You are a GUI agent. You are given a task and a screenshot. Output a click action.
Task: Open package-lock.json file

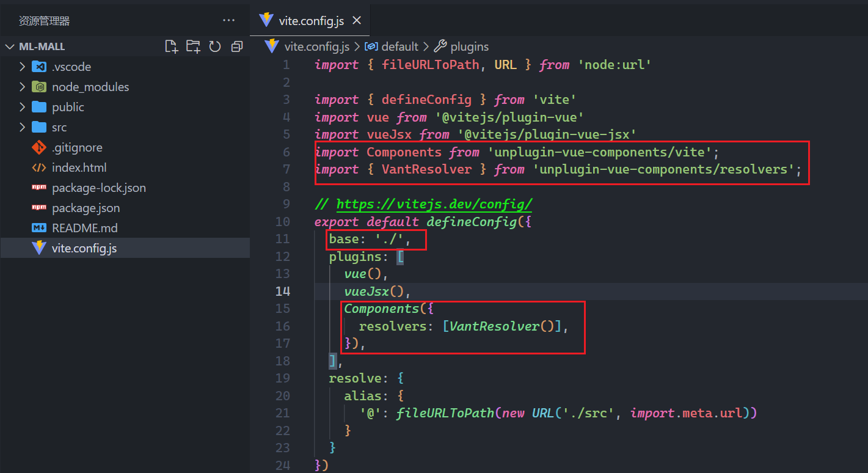coord(125,188)
